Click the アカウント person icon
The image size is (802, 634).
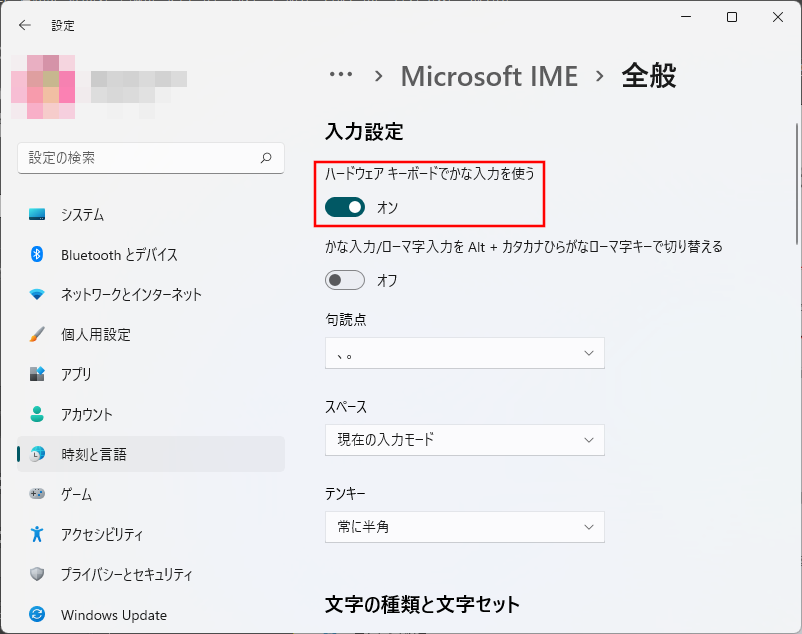(x=37, y=414)
